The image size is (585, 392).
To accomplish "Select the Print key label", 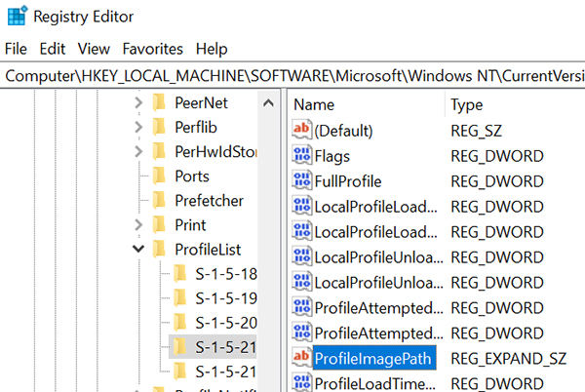I will point(190,225).
